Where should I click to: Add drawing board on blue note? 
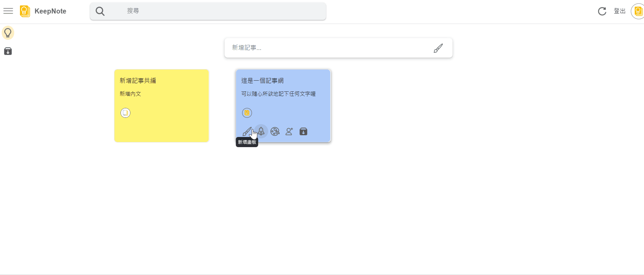coord(247,131)
